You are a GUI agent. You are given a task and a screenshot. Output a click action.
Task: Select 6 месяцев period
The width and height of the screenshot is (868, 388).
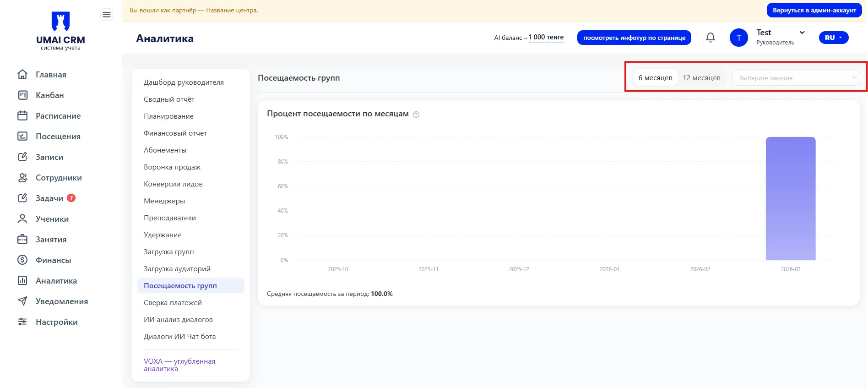[x=655, y=78]
